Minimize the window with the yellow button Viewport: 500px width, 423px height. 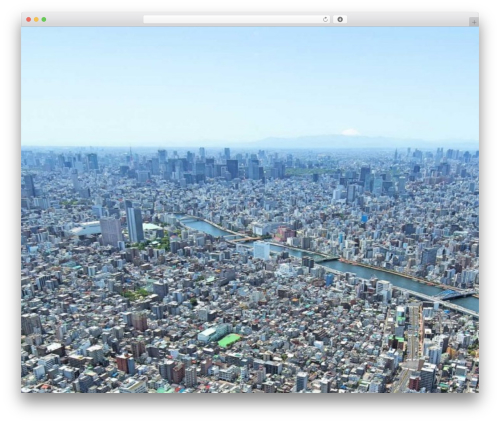(36, 20)
